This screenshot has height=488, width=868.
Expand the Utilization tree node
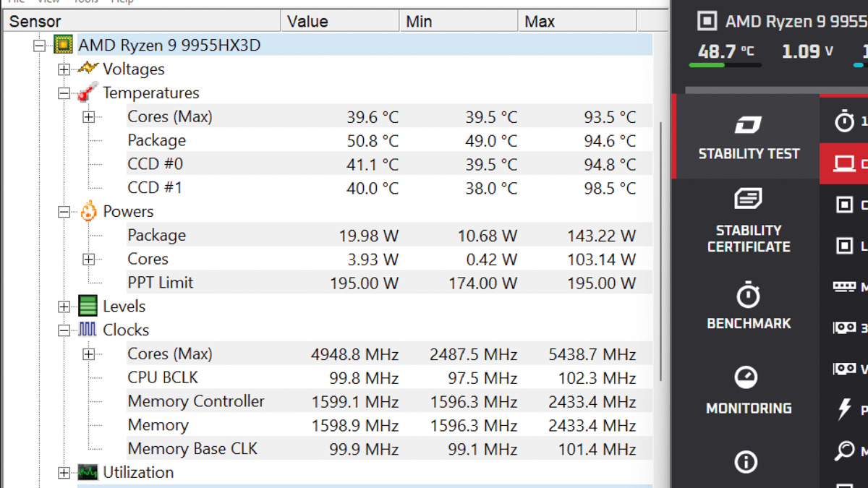(64, 473)
